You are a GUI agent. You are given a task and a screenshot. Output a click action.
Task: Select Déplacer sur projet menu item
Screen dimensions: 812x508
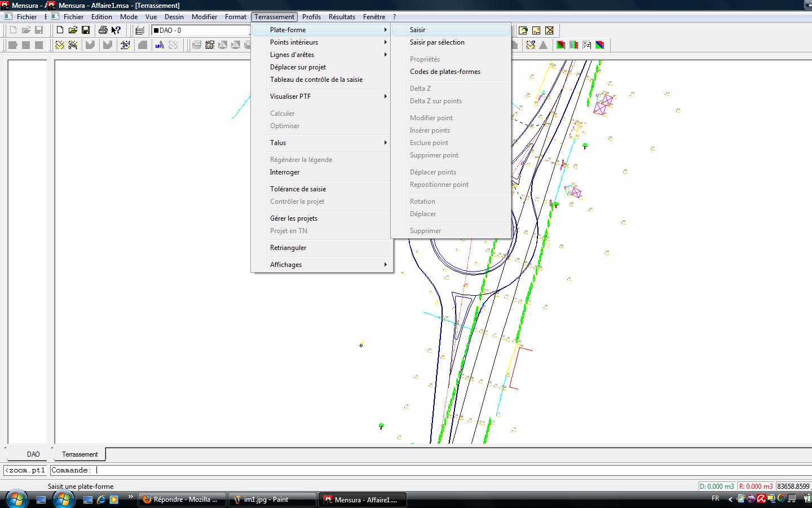[x=323, y=67]
